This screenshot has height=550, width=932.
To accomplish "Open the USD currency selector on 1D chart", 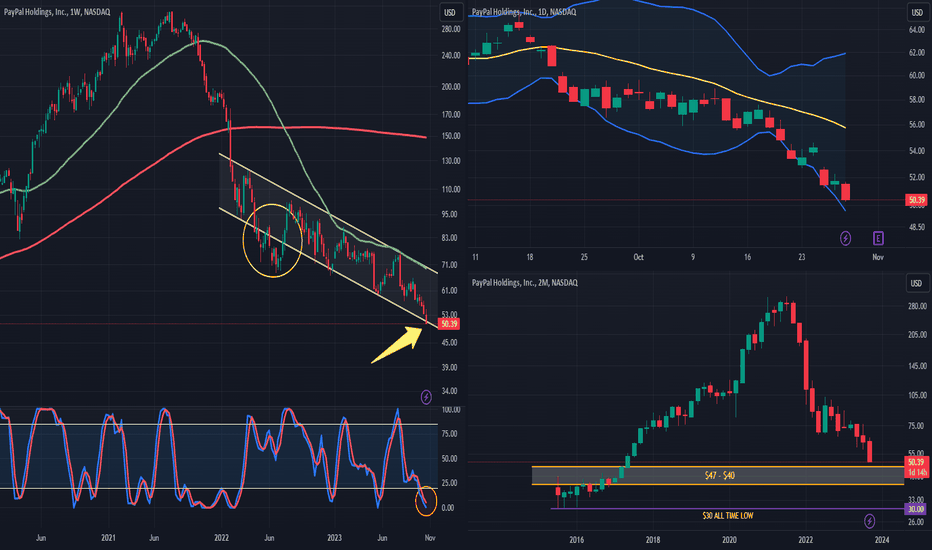I will point(917,12).
